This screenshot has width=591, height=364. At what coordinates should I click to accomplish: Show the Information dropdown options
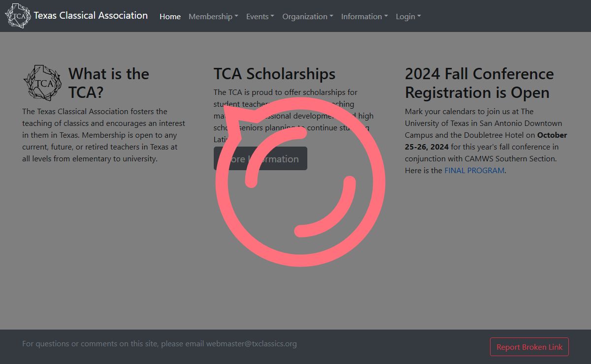[364, 16]
